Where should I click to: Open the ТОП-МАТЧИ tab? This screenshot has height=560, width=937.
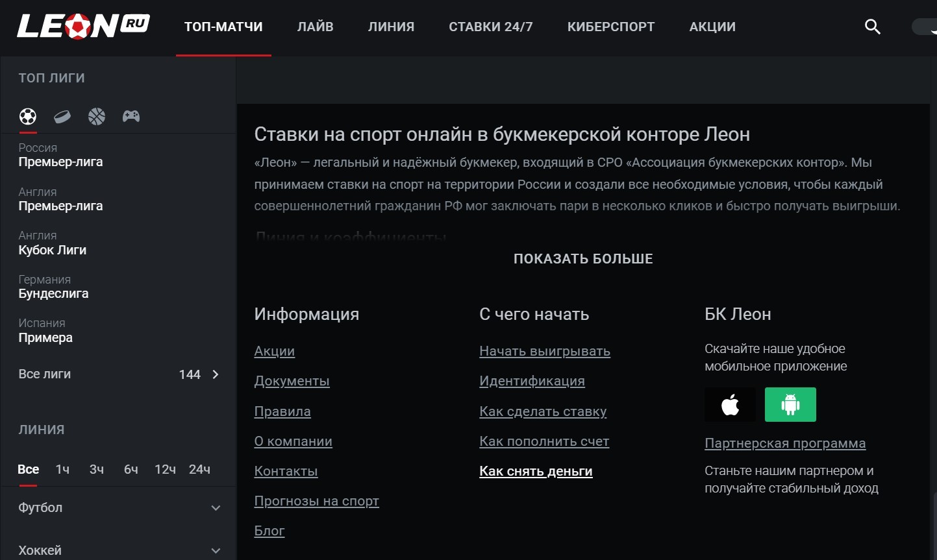pyautogui.click(x=223, y=27)
